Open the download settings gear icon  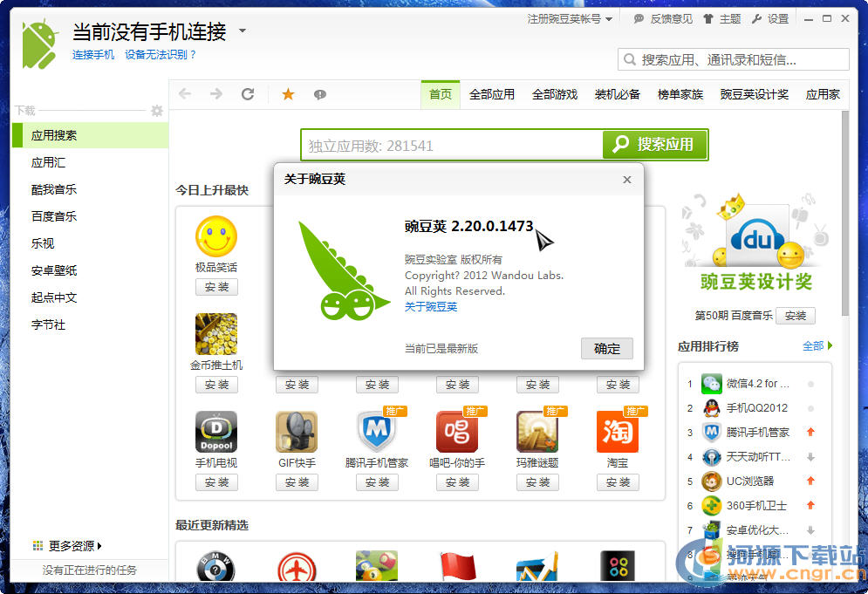point(157,111)
